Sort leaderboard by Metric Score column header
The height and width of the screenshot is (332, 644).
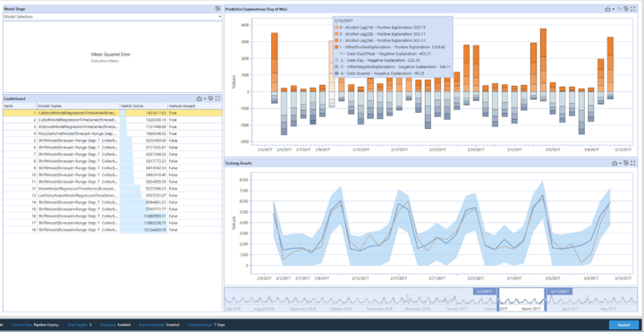(x=143, y=106)
